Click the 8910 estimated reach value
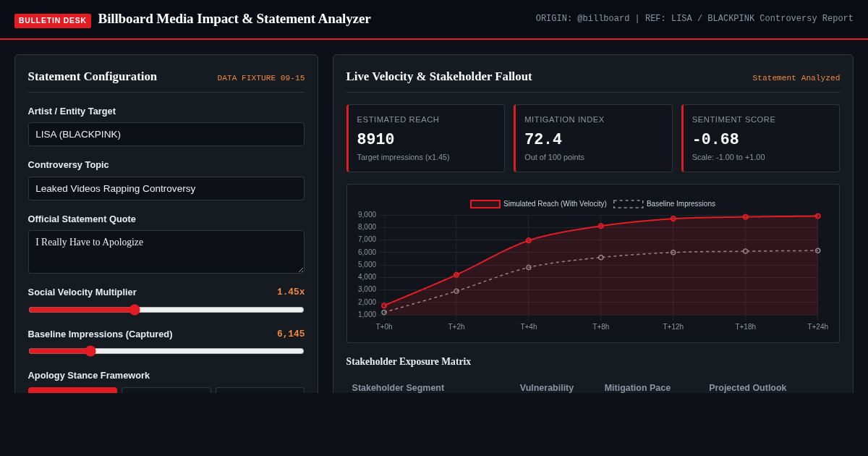 point(376,140)
